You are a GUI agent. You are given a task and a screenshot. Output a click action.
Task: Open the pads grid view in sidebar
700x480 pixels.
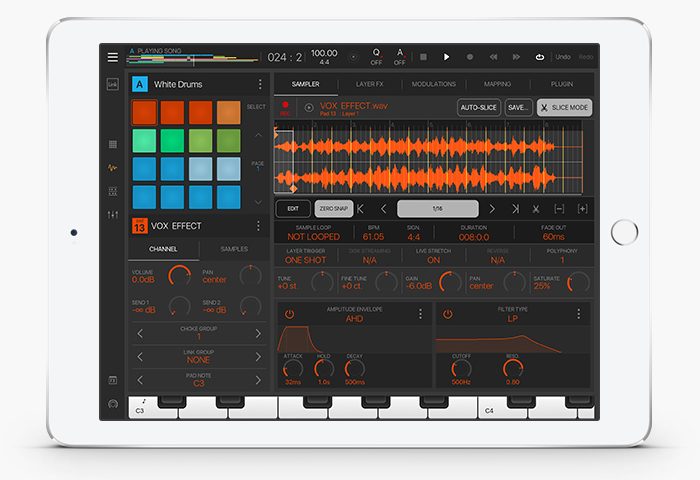tap(113, 144)
